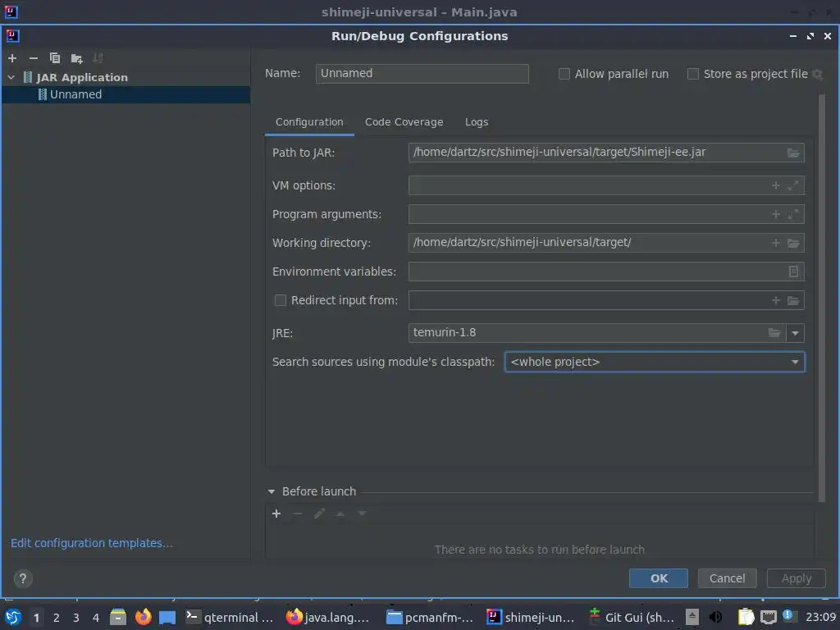Expand the Program arguments field
The height and width of the screenshot is (630, 840).
point(793,214)
